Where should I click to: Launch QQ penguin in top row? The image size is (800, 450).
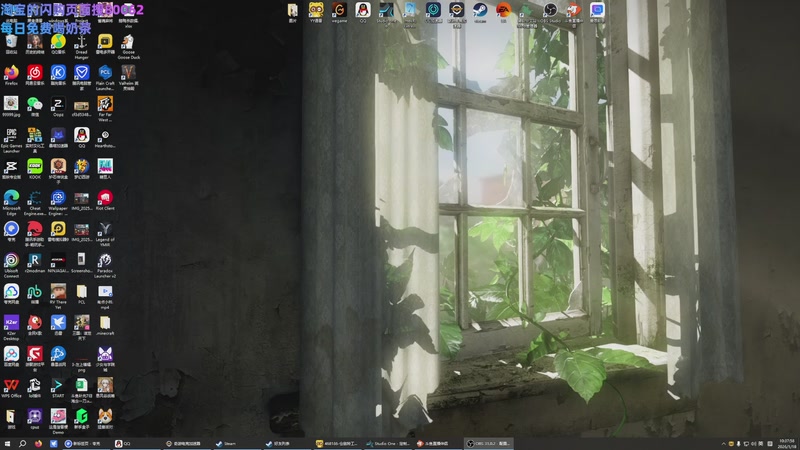point(363,11)
